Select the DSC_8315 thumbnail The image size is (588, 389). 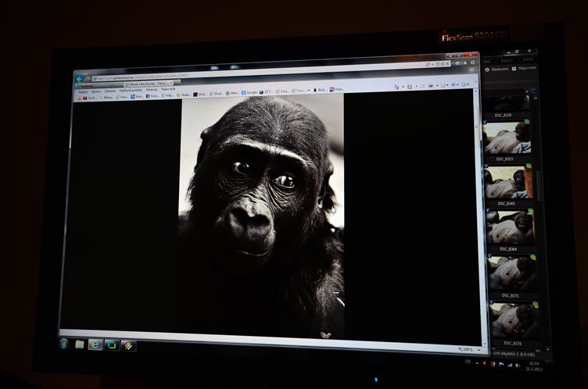click(507, 139)
